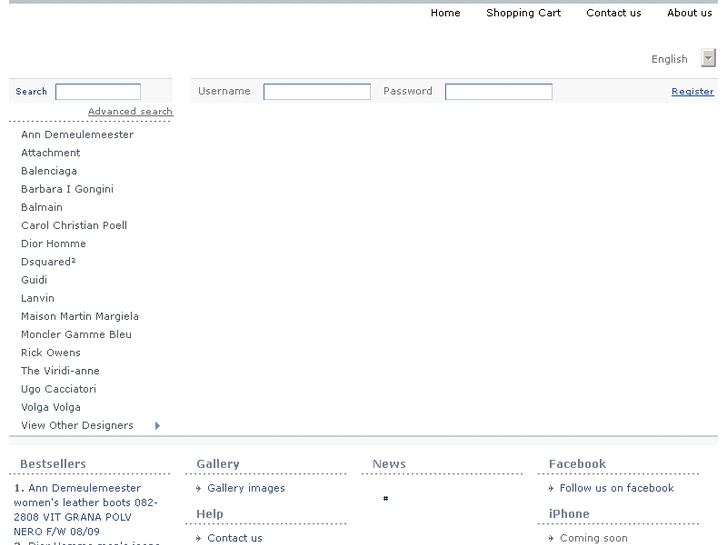Image resolution: width=727 pixels, height=545 pixels.
Task: Open the Balenciaga designer category
Action: pos(49,171)
